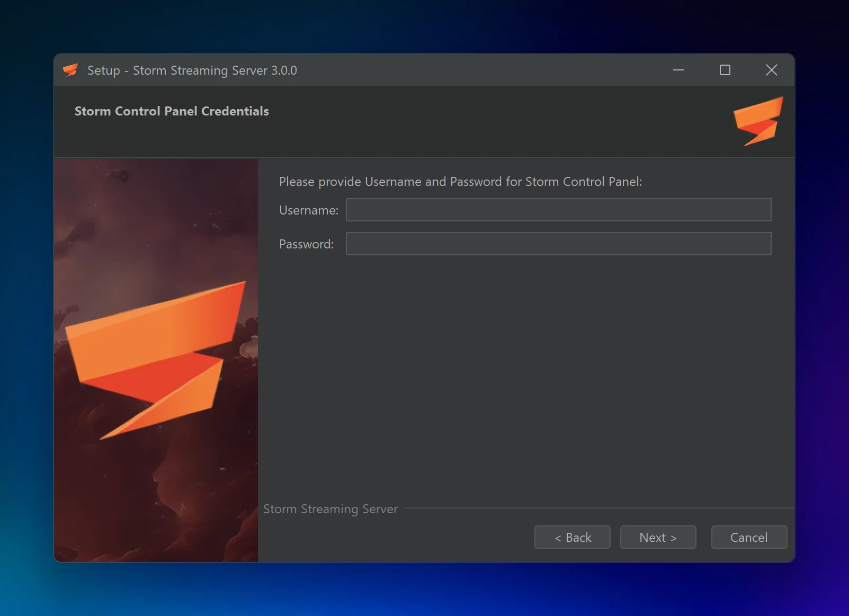Cancel the Storm Streaming Server installation
The height and width of the screenshot is (616, 849).
tap(749, 537)
